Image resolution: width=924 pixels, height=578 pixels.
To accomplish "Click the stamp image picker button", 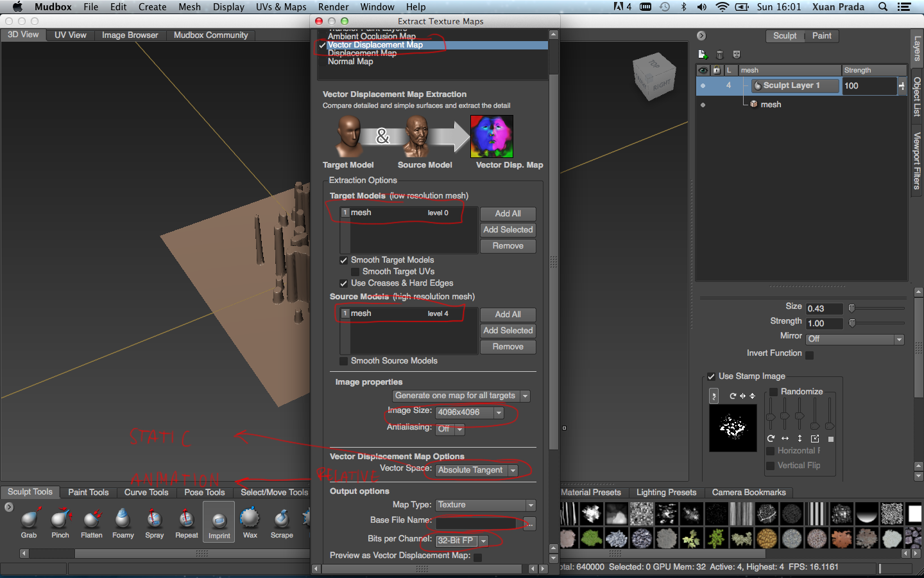I will click(x=714, y=396).
